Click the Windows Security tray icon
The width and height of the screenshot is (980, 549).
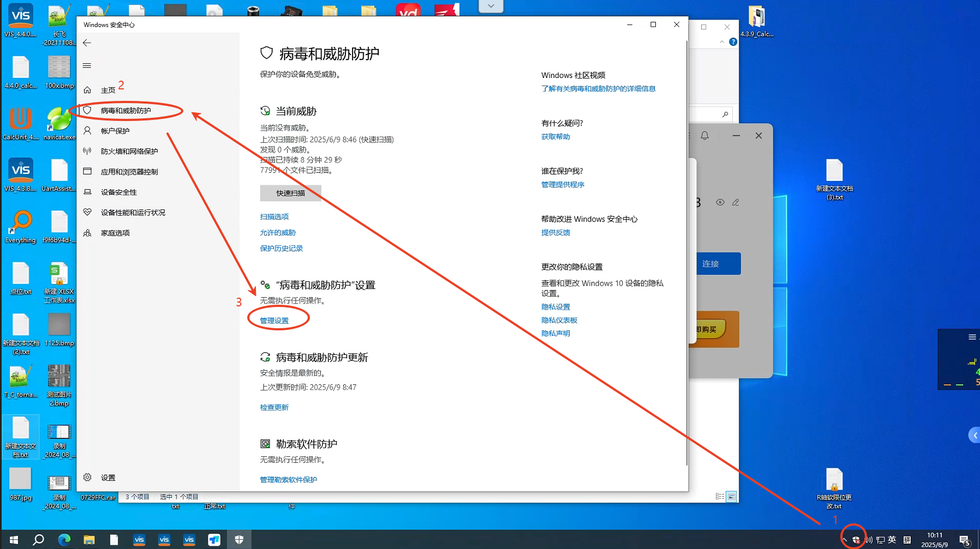856,540
